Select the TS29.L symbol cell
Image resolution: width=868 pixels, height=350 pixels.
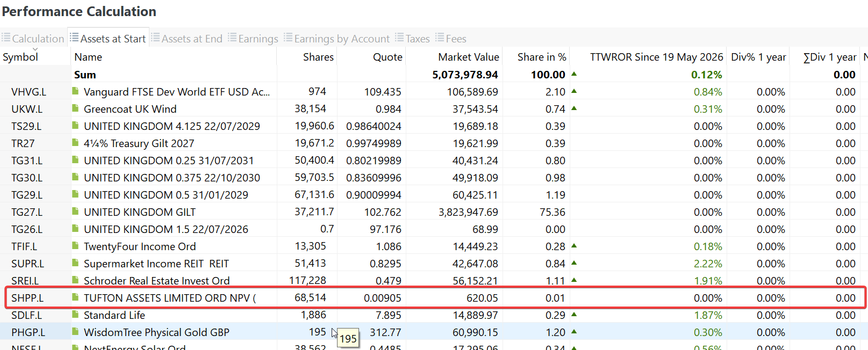[x=26, y=126]
